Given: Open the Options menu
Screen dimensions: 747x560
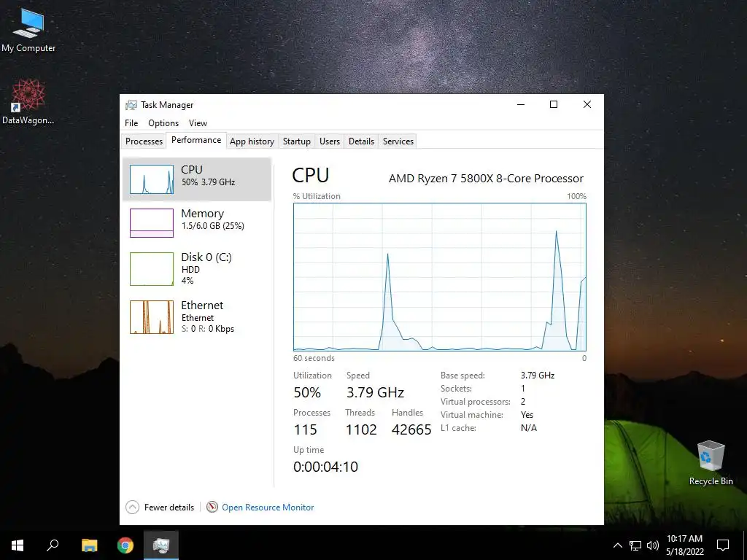Looking at the screenshot, I should [x=163, y=122].
